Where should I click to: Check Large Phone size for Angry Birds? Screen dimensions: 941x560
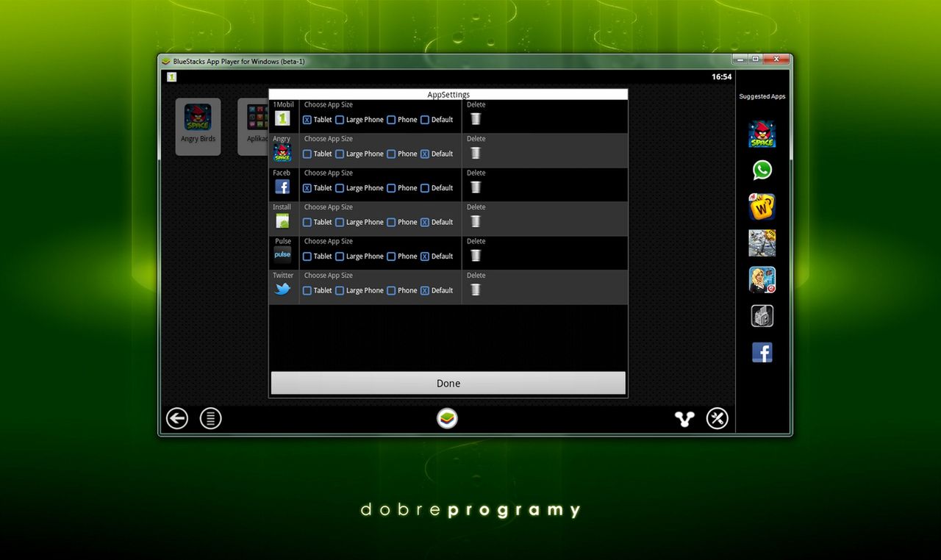point(340,154)
